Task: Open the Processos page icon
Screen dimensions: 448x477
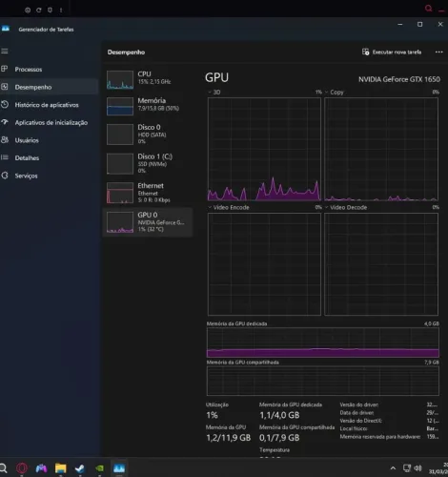Action: click(5, 69)
